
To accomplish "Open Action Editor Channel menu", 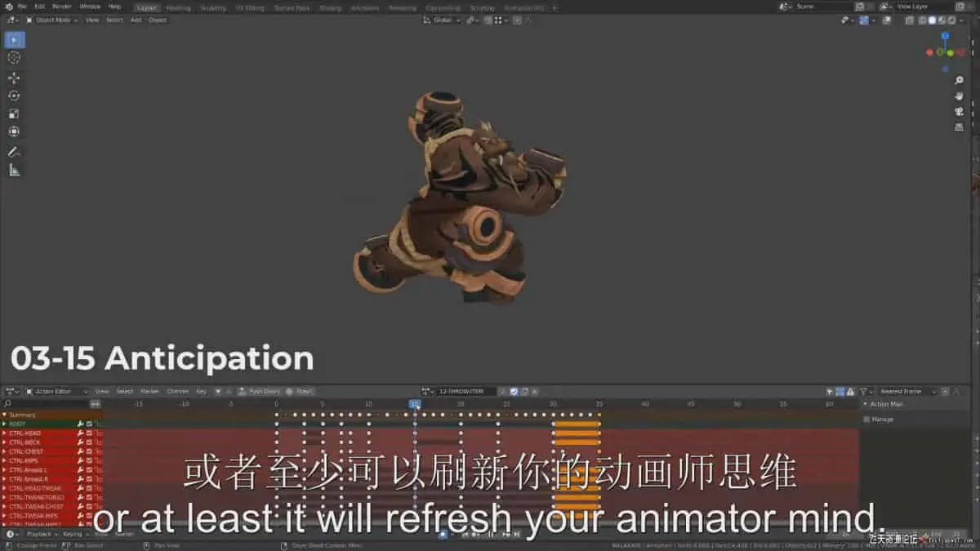I will coord(178,391).
